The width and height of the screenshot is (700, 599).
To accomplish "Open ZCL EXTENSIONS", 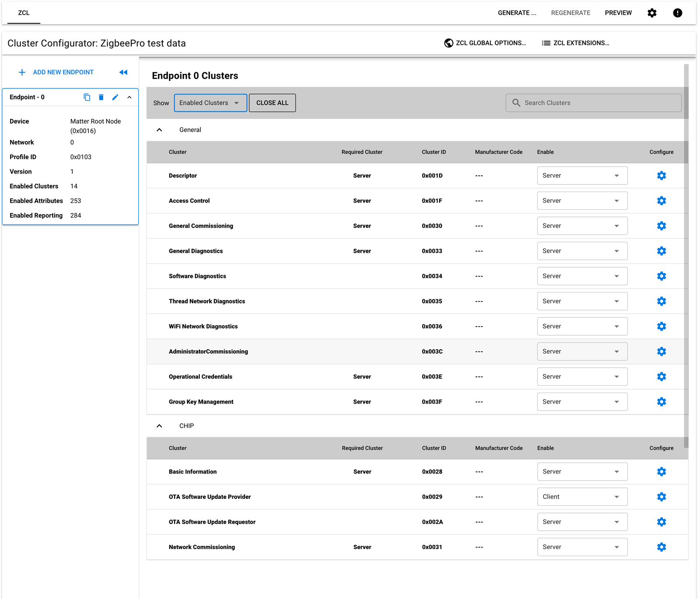I will pos(575,43).
